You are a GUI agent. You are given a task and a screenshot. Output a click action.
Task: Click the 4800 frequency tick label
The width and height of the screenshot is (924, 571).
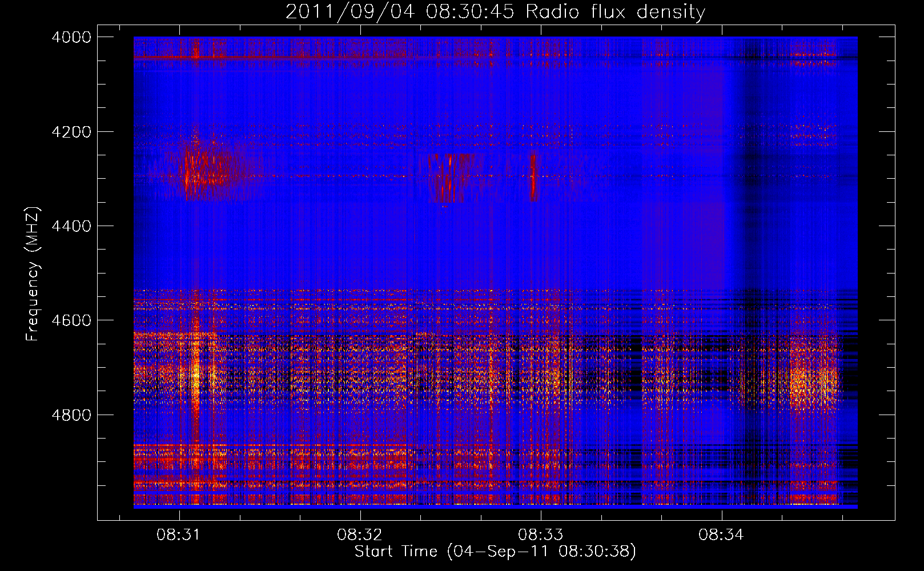[71, 415]
